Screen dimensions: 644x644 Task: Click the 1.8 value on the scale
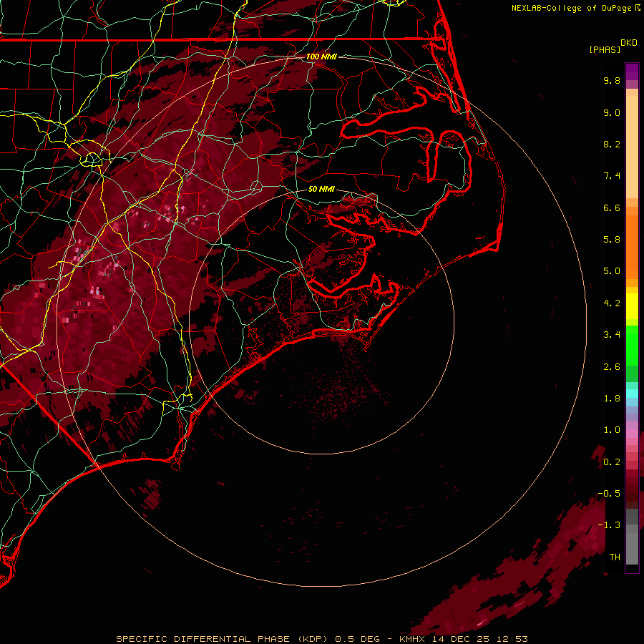click(x=612, y=399)
